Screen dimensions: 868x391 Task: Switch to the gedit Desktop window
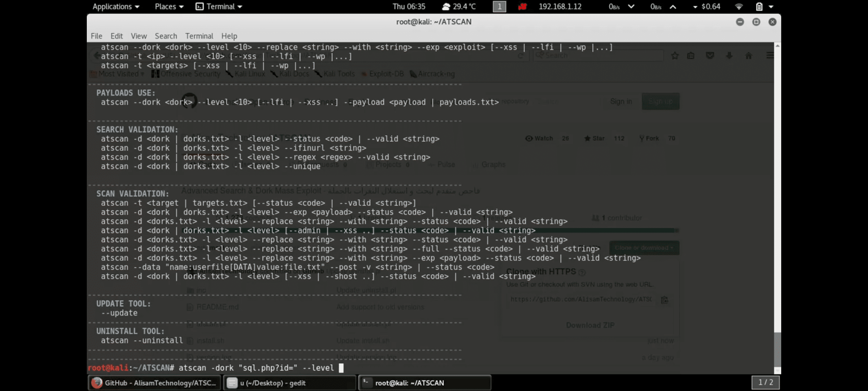[x=289, y=383]
